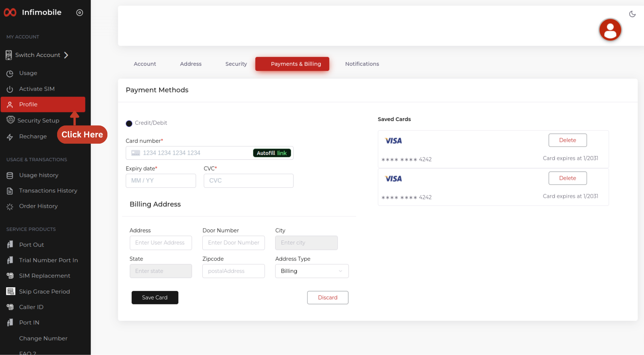Select the Credit/Debit radio button
Viewport: 644px width, 355px height.
click(129, 124)
